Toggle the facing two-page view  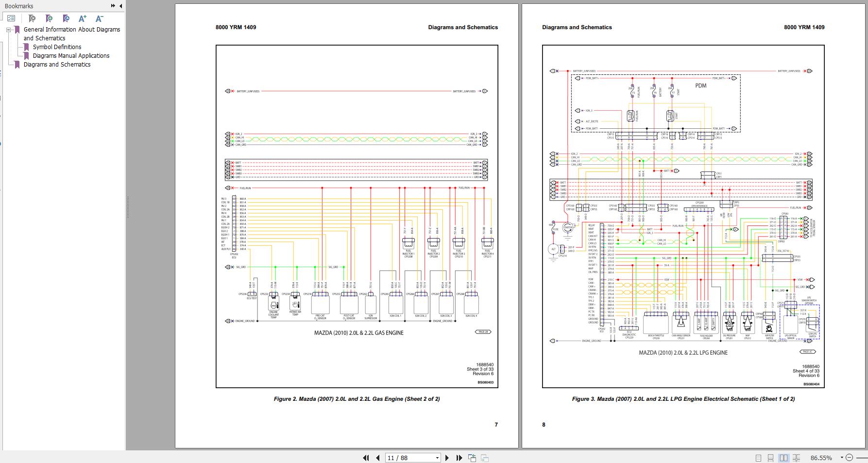pos(783,458)
